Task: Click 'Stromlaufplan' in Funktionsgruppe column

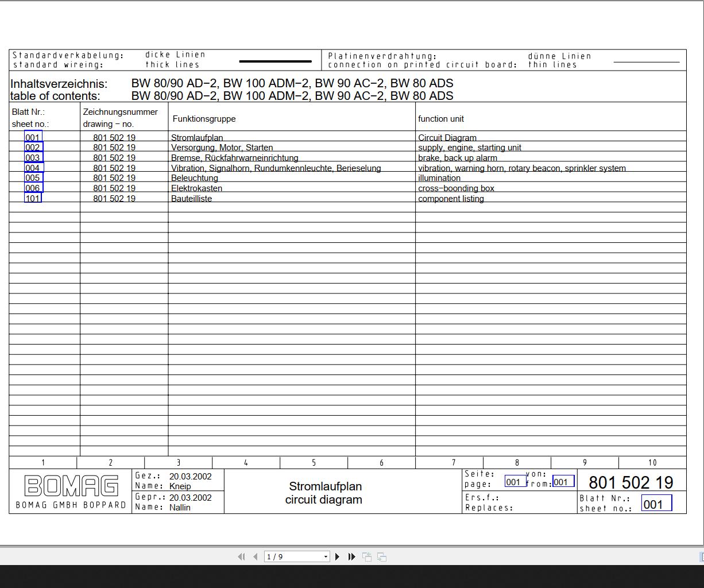Action: (197, 138)
